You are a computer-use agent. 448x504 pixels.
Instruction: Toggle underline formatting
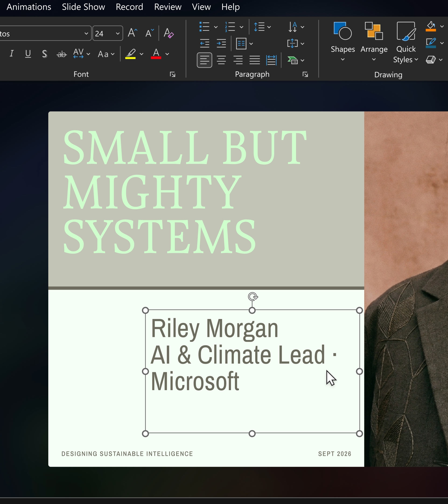point(28,53)
